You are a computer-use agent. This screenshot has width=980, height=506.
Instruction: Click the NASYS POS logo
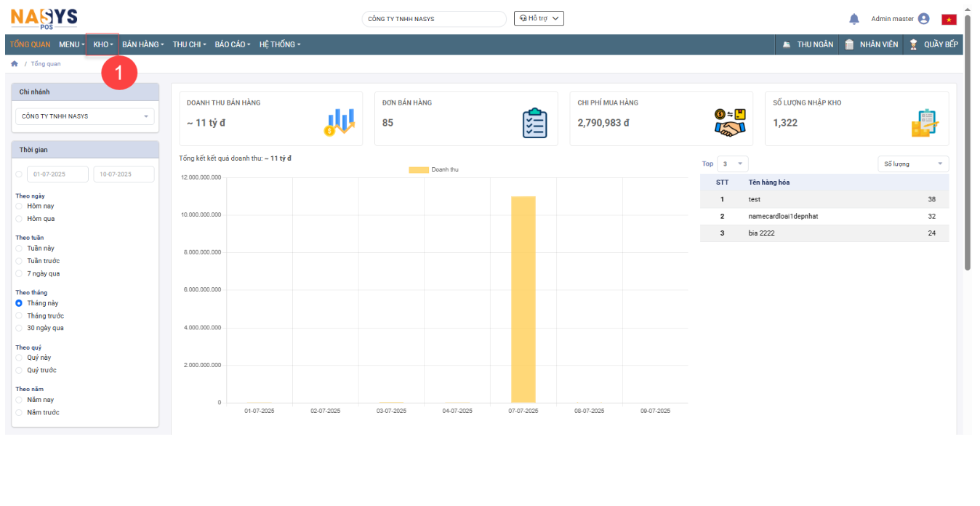point(44,17)
